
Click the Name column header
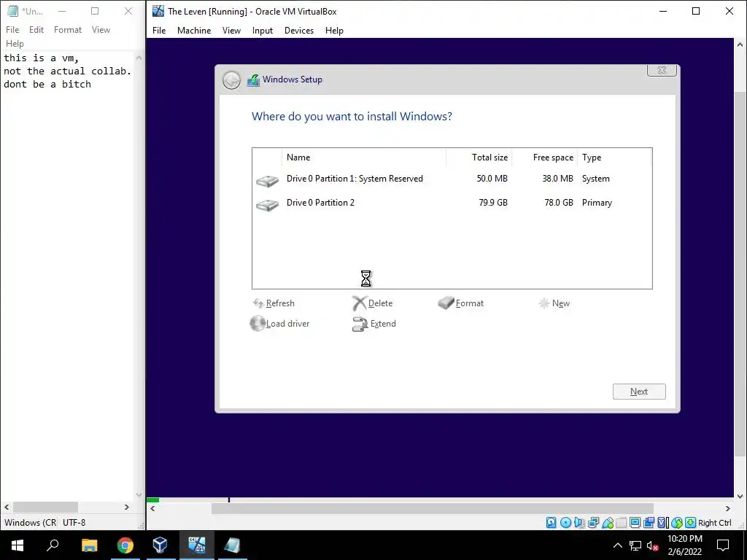click(364, 157)
